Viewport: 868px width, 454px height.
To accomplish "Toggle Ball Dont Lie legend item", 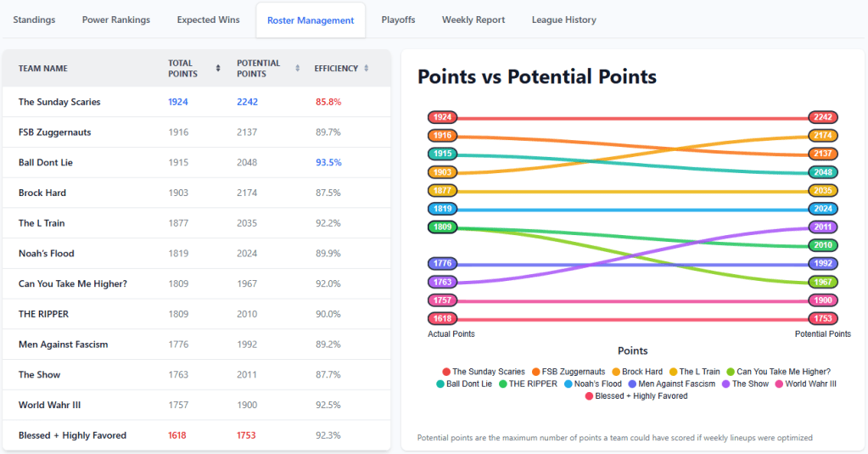I will [x=441, y=384].
